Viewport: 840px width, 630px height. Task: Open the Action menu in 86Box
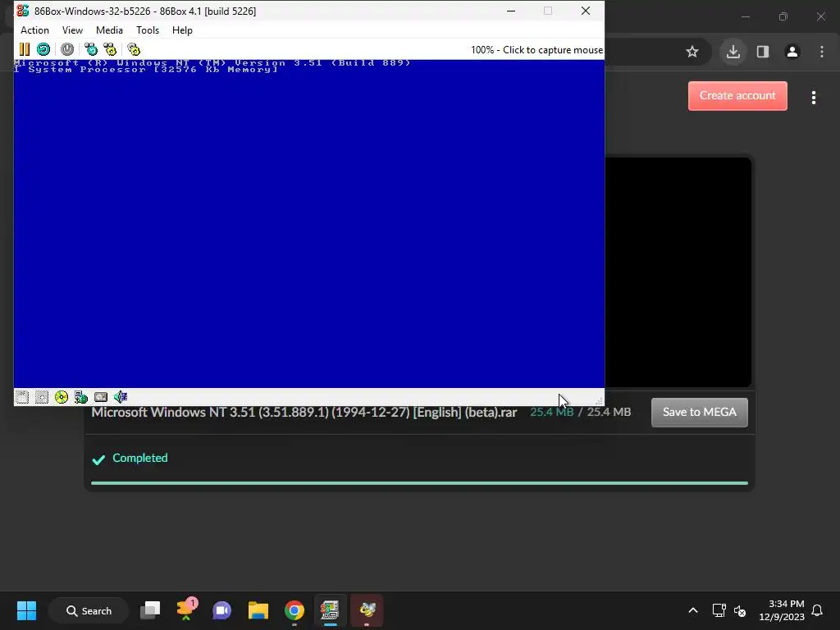tap(34, 30)
